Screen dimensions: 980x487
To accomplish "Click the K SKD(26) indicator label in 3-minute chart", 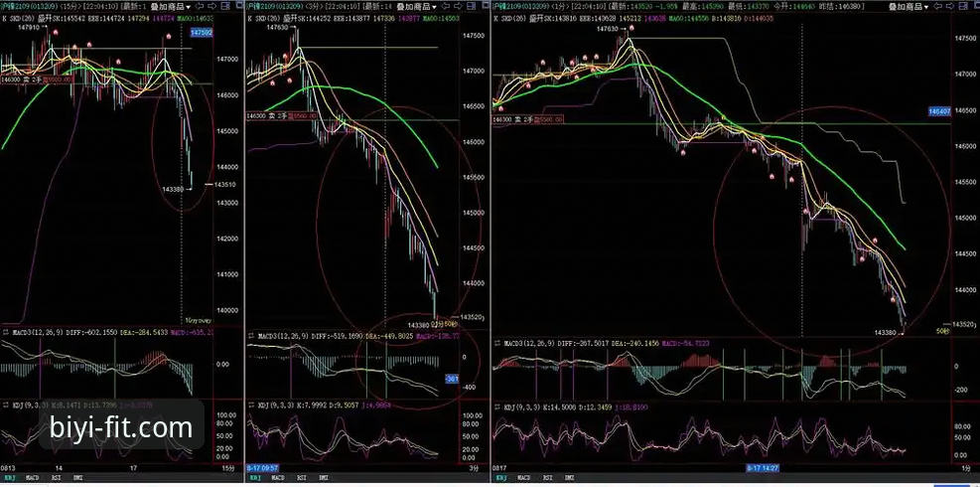I will coord(262,19).
